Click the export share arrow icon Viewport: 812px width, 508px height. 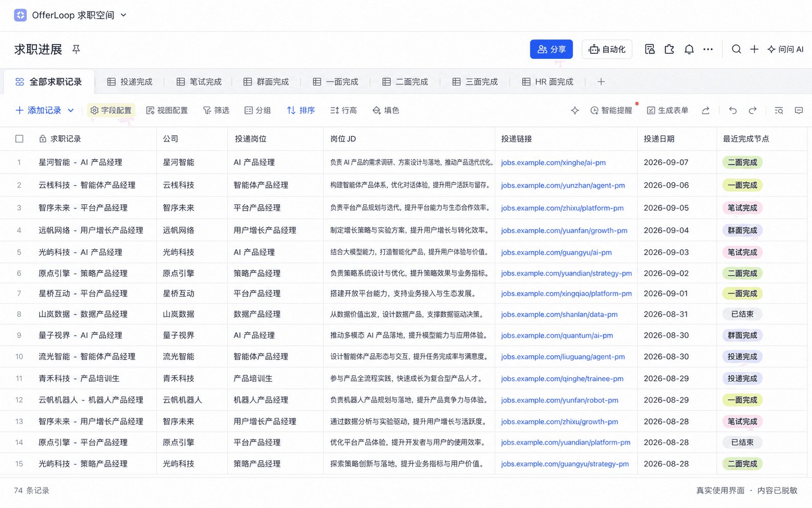pyautogui.click(x=706, y=110)
